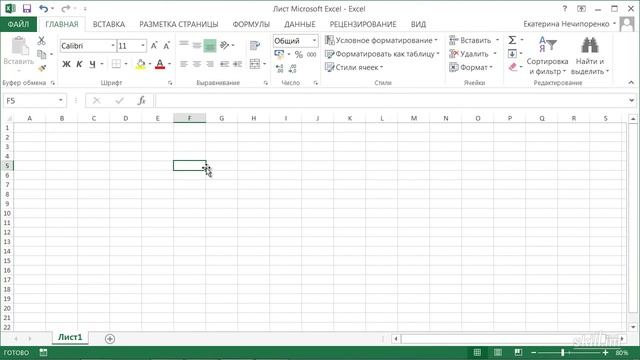Toggle italic К formatting

click(79, 64)
